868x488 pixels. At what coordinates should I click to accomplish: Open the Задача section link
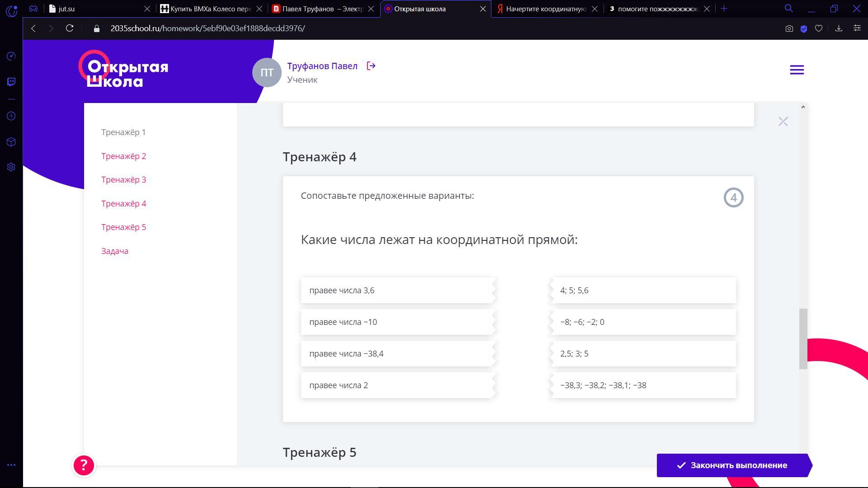click(115, 251)
